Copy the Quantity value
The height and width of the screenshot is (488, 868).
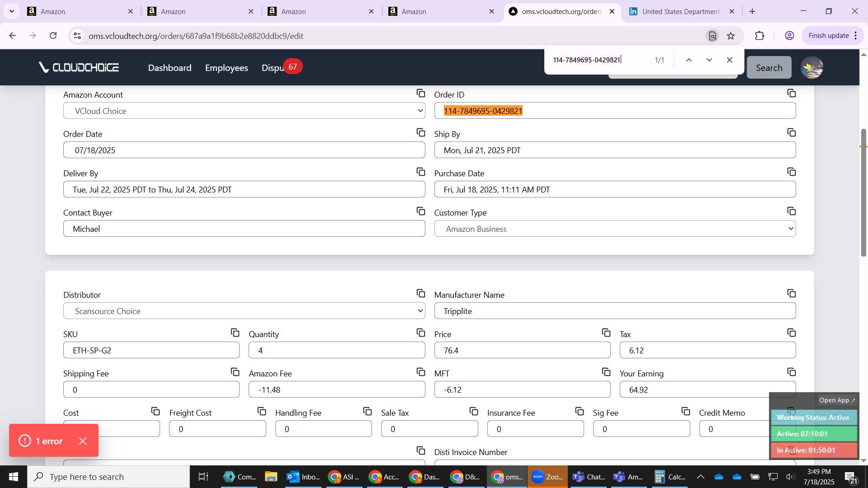[x=420, y=333]
